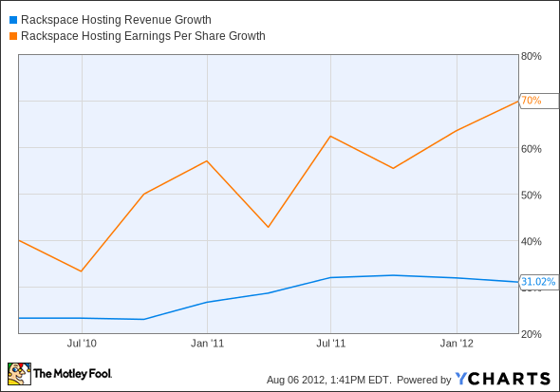Click the blue Revenue Growth legend swatch

click(13, 20)
